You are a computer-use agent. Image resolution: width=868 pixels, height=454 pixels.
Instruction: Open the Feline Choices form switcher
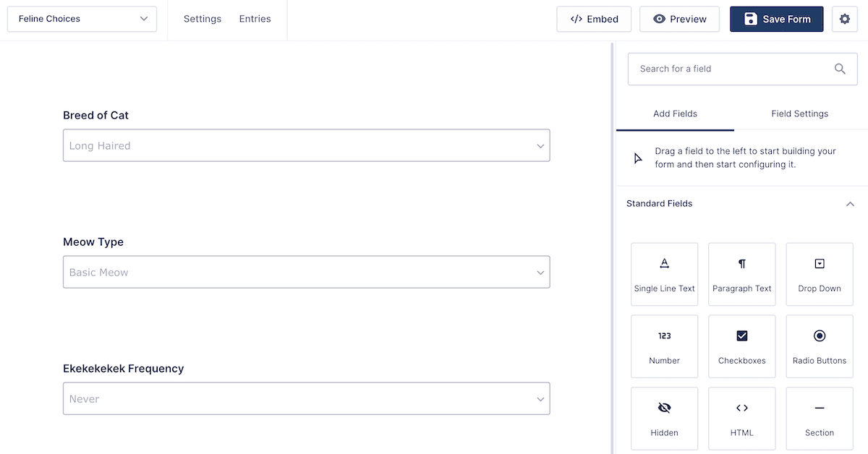(82, 19)
